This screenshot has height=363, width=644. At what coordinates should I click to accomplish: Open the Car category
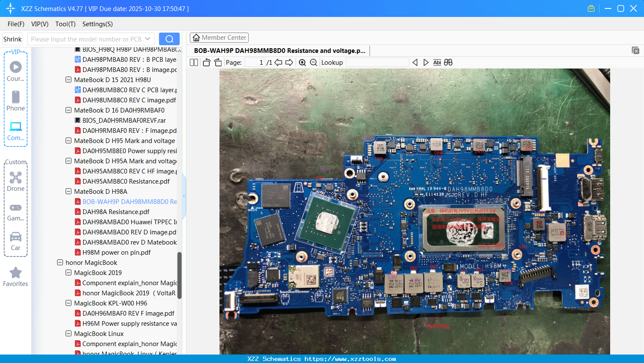pyautogui.click(x=16, y=241)
